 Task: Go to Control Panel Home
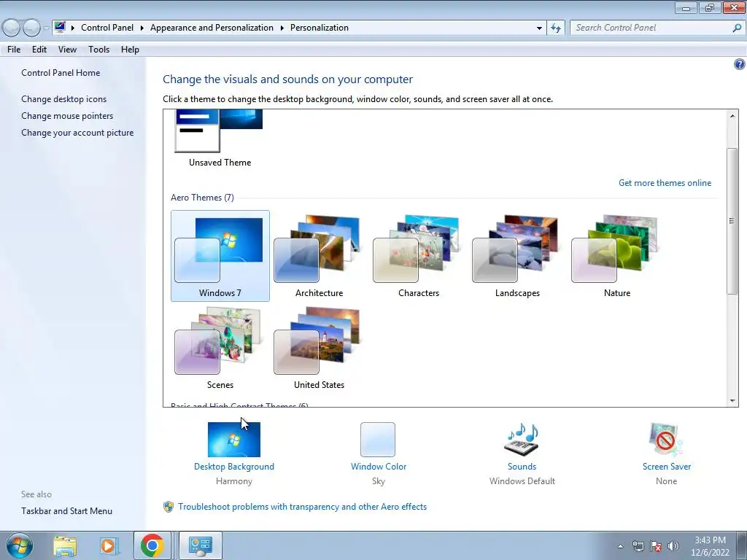61,73
